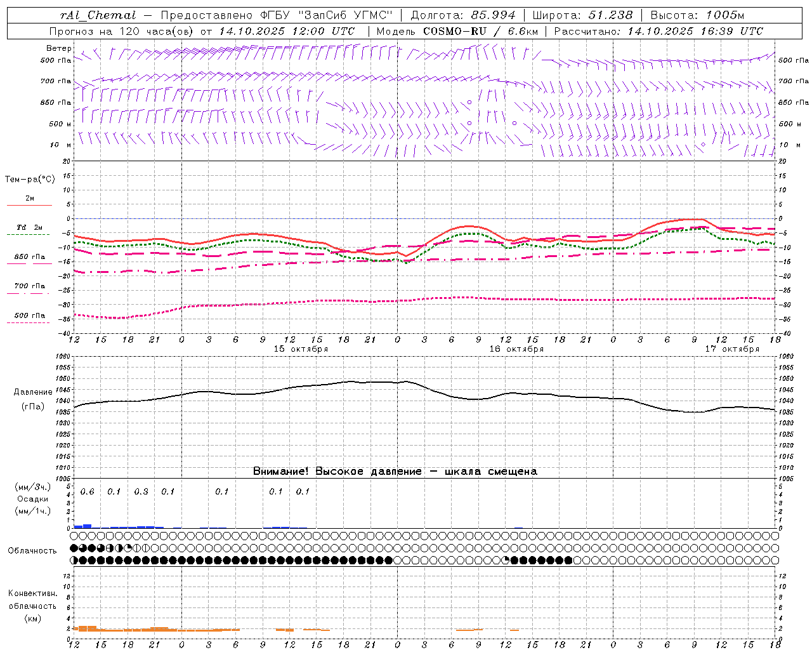Click the precipitation value '0.6'

point(87,492)
